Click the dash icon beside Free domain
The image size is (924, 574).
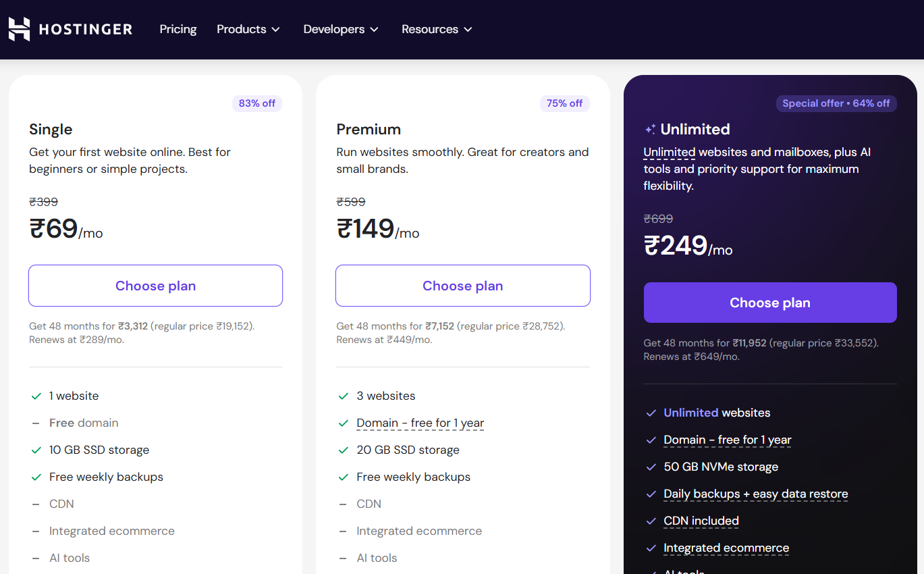click(36, 423)
